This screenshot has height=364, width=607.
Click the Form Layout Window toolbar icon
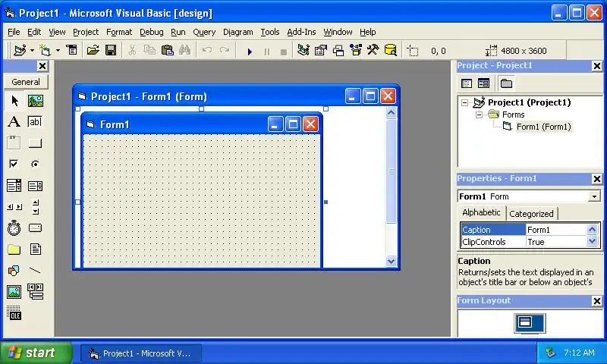click(x=338, y=50)
